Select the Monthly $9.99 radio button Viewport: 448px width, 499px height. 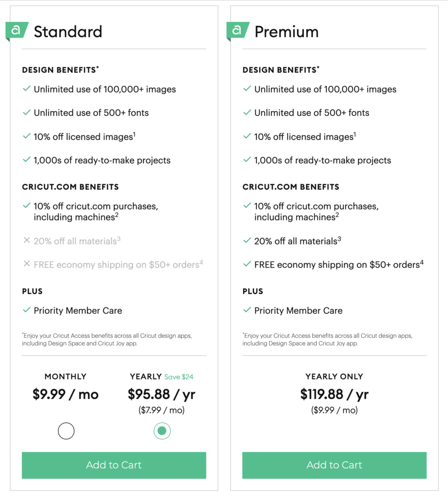pos(66,431)
